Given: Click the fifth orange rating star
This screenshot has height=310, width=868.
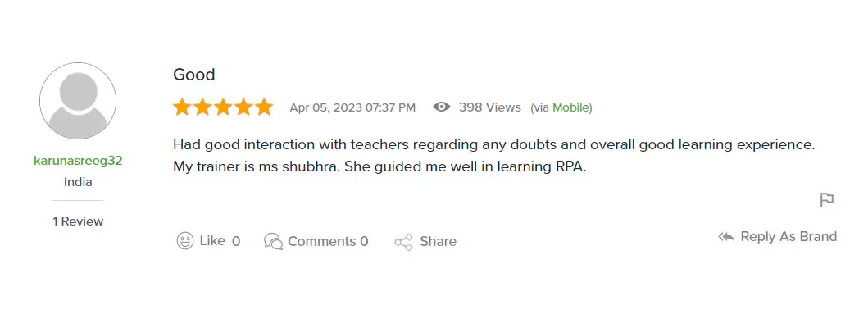Looking at the screenshot, I should tap(264, 107).
